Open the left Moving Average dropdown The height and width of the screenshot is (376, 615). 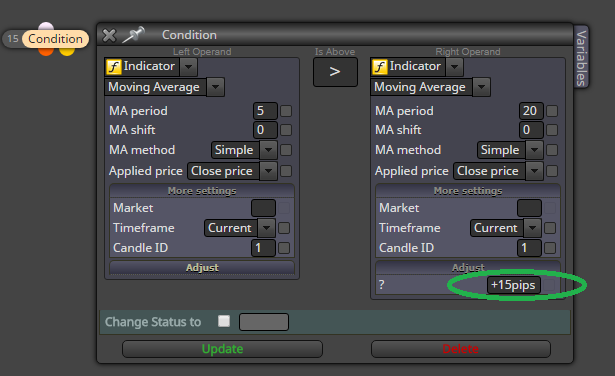215,87
